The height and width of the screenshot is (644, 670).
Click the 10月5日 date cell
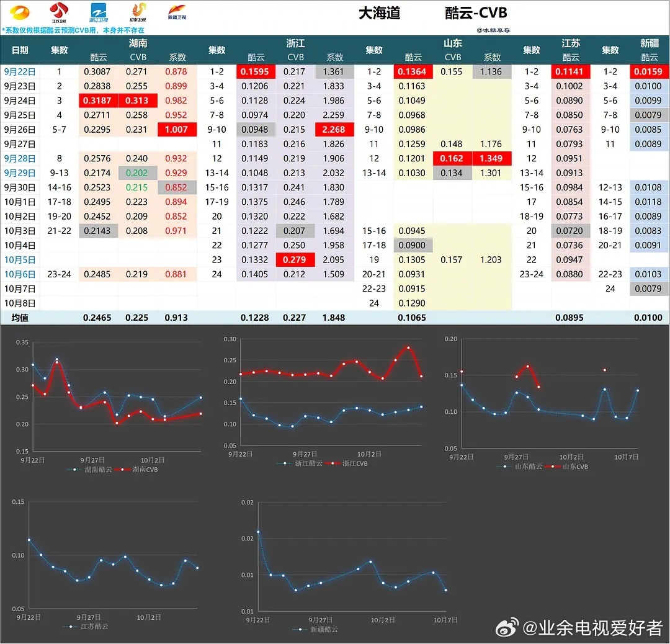point(20,260)
